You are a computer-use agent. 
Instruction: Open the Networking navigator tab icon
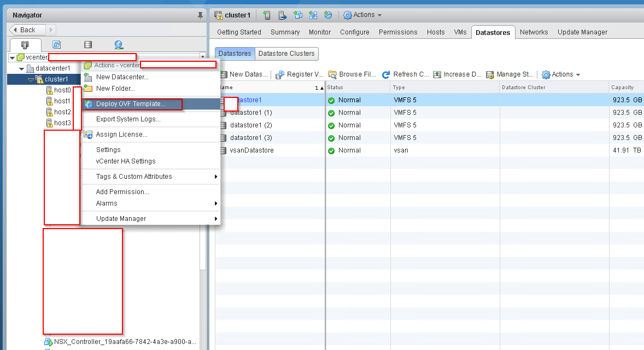(x=119, y=45)
